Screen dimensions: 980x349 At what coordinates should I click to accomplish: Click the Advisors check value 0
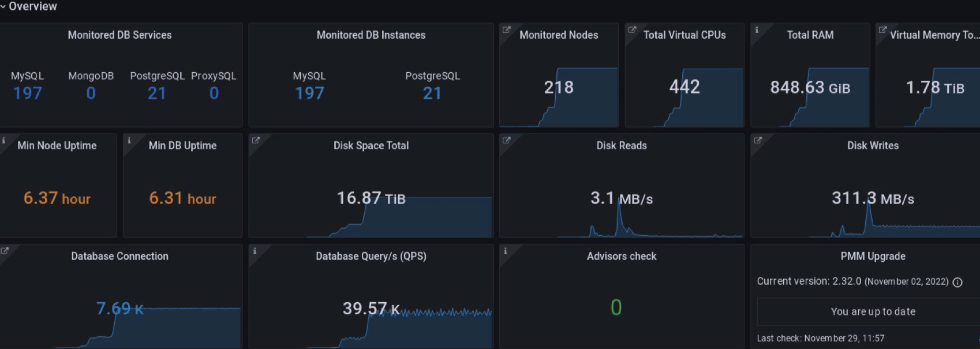tap(616, 307)
